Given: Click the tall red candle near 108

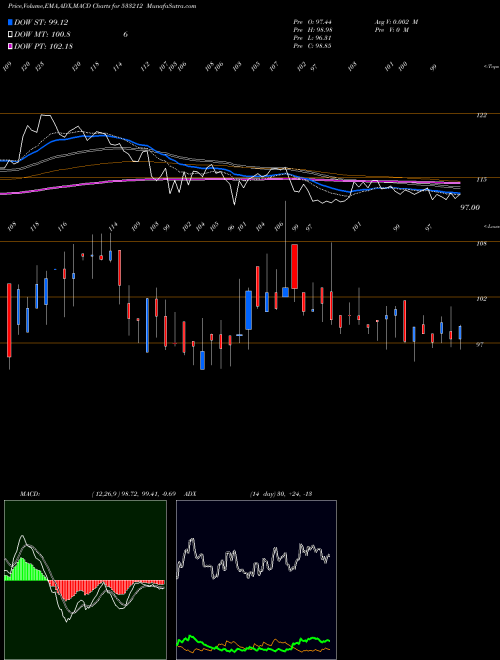Looking at the screenshot, I should 295,266.
